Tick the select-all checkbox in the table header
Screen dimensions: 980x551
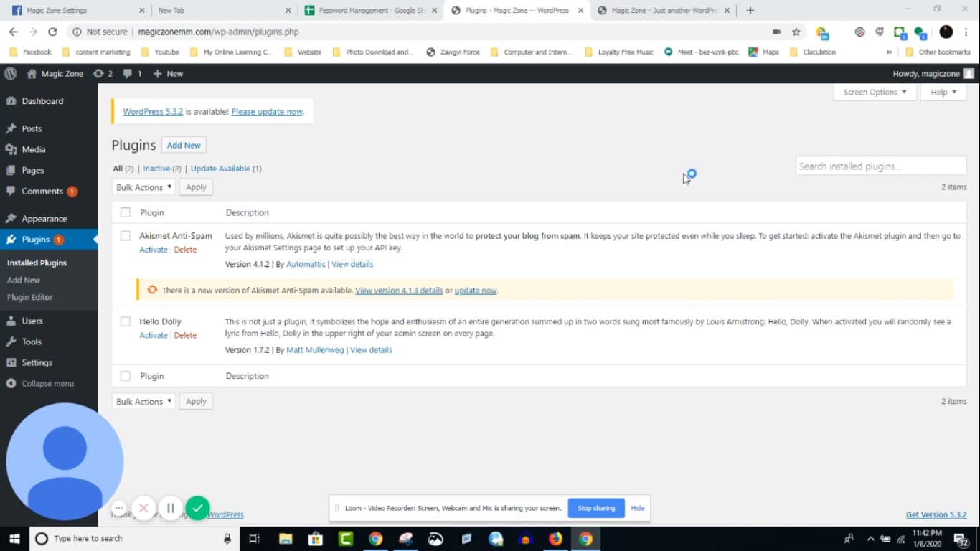pos(126,212)
